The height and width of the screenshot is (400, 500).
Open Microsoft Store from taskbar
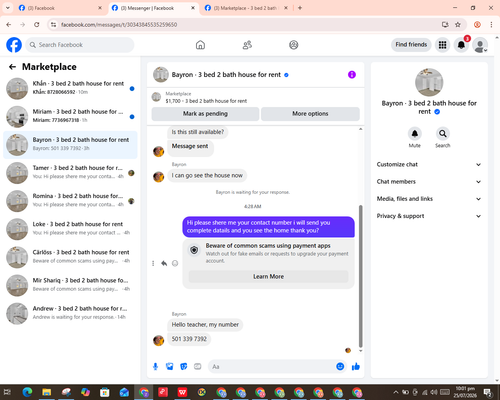coord(105,392)
